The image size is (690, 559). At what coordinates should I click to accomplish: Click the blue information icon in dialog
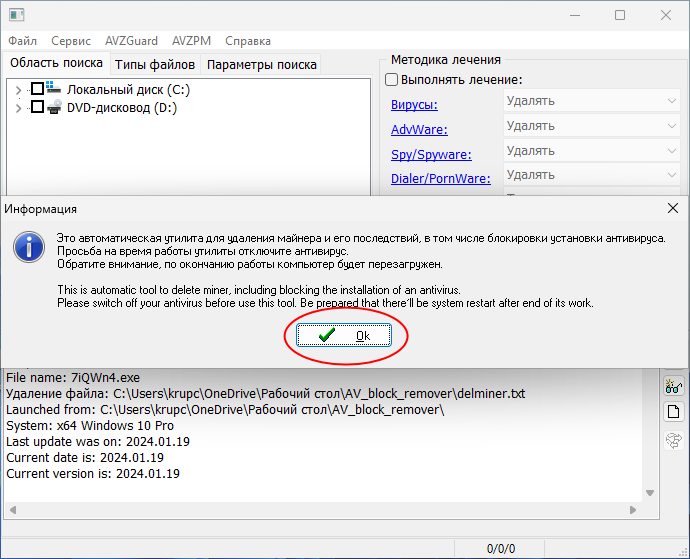point(29,247)
